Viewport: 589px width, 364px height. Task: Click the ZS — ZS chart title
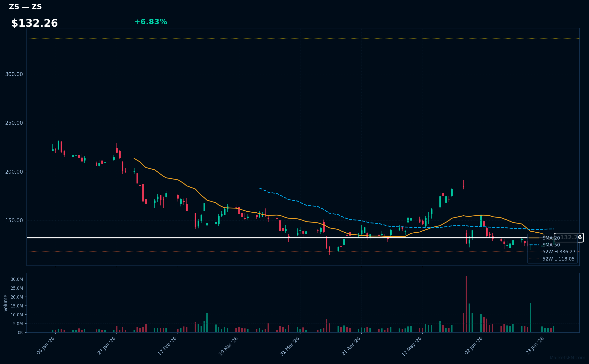(x=25, y=7)
